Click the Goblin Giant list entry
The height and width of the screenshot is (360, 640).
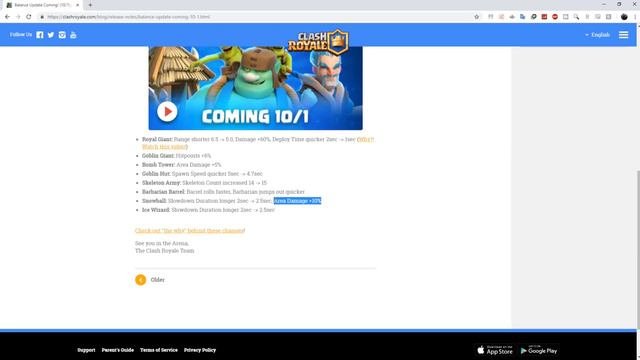click(x=176, y=156)
